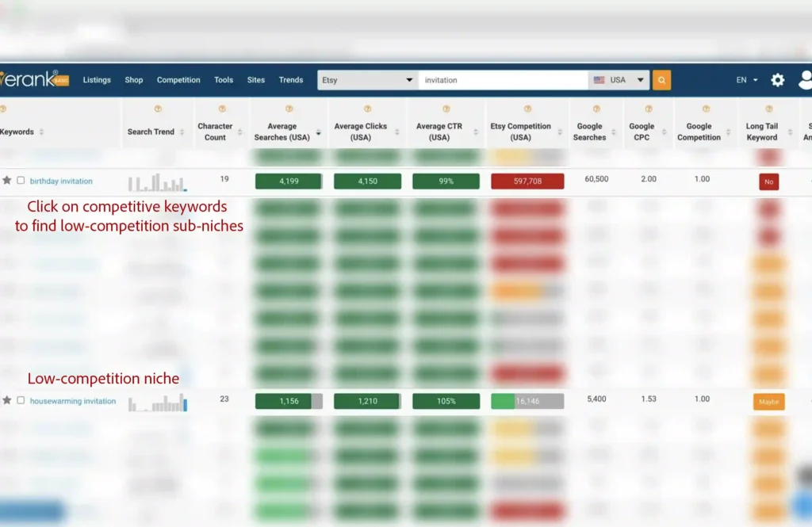Image resolution: width=812 pixels, height=527 pixels.
Task: Open the housewarming invitation keyword link
Action: coord(73,402)
